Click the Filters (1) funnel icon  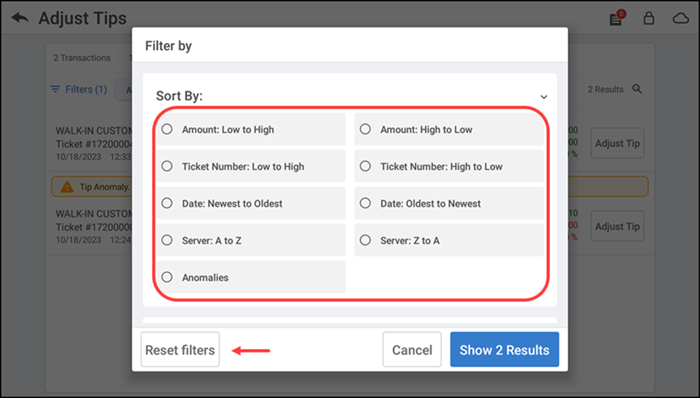55,89
